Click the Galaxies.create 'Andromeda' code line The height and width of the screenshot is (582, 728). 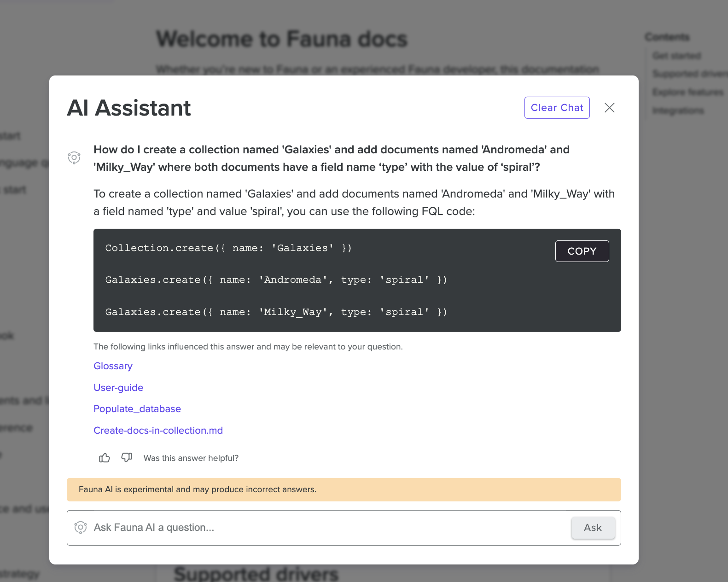(276, 280)
